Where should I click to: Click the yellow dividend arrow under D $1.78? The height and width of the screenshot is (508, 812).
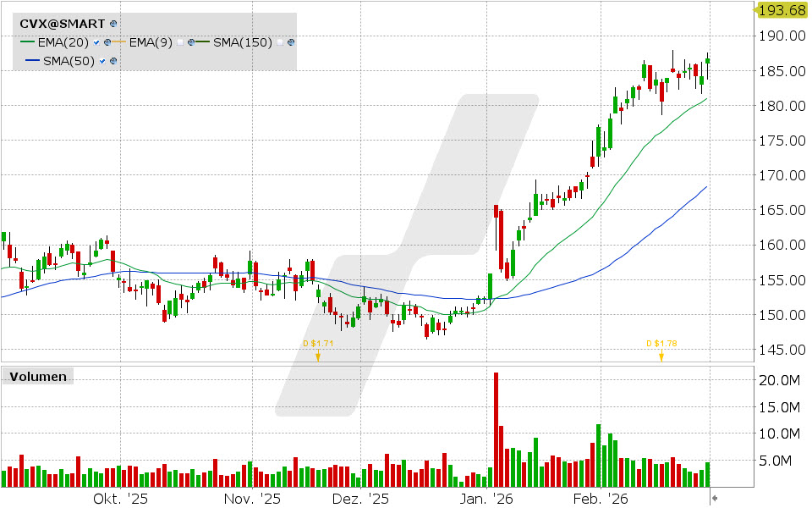(x=661, y=356)
